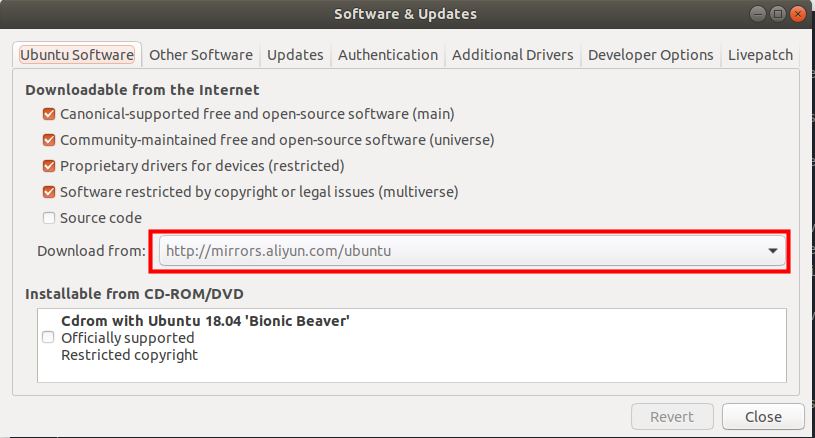
Task: Switch to the Other Software tab
Action: click(x=201, y=55)
